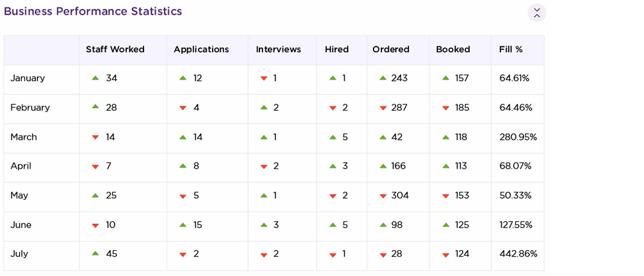Click the red down arrow in July Booked
Image resolution: width=644 pixels, height=276 pixels.
click(446, 255)
